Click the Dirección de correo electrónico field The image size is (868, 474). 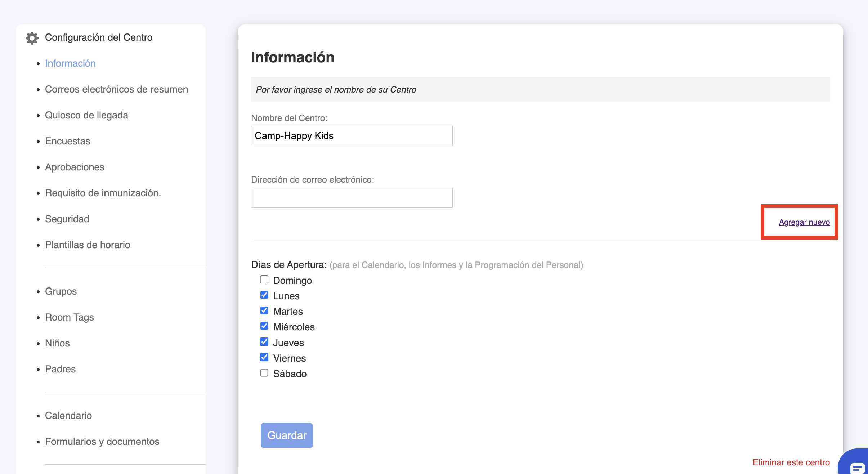[x=352, y=198]
